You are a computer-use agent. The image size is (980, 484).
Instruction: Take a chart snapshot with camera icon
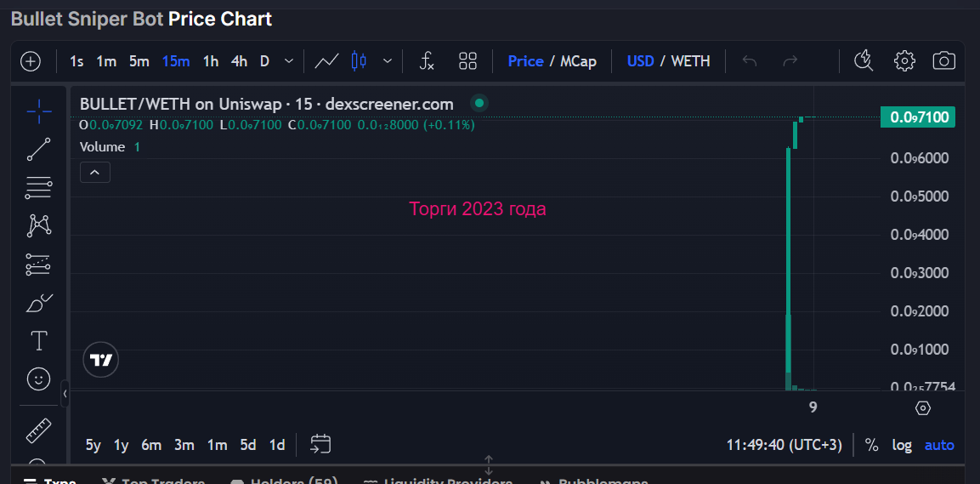[943, 61]
